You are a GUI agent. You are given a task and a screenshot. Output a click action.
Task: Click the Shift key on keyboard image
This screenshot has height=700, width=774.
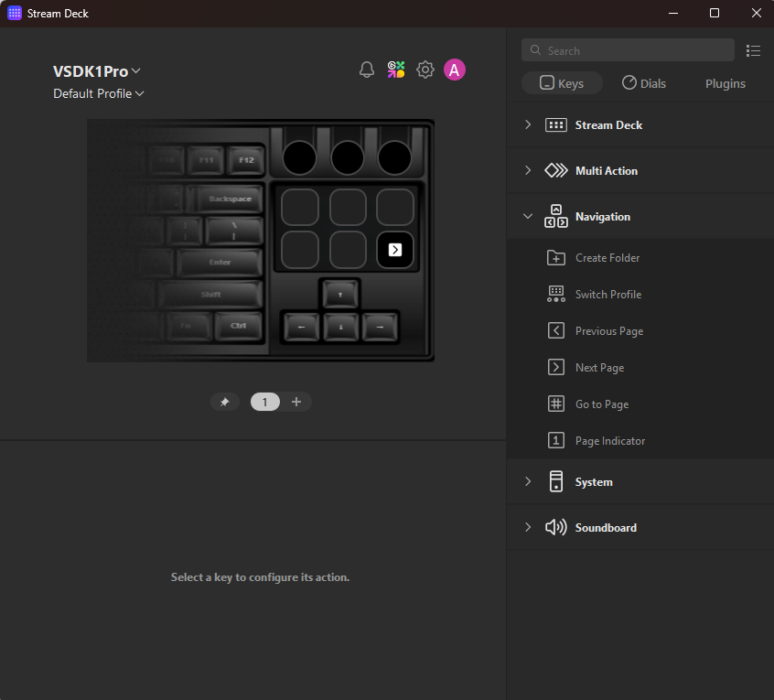click(210, 295)
